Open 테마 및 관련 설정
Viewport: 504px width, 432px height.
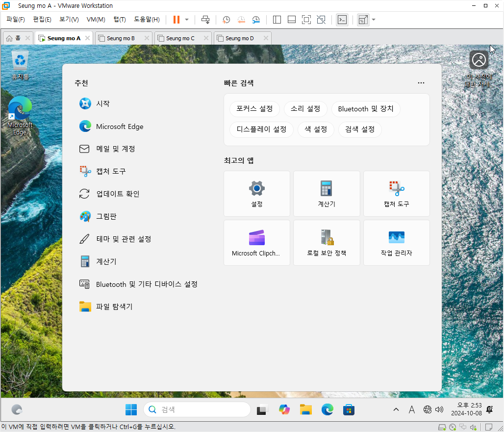tap(115, 239)
